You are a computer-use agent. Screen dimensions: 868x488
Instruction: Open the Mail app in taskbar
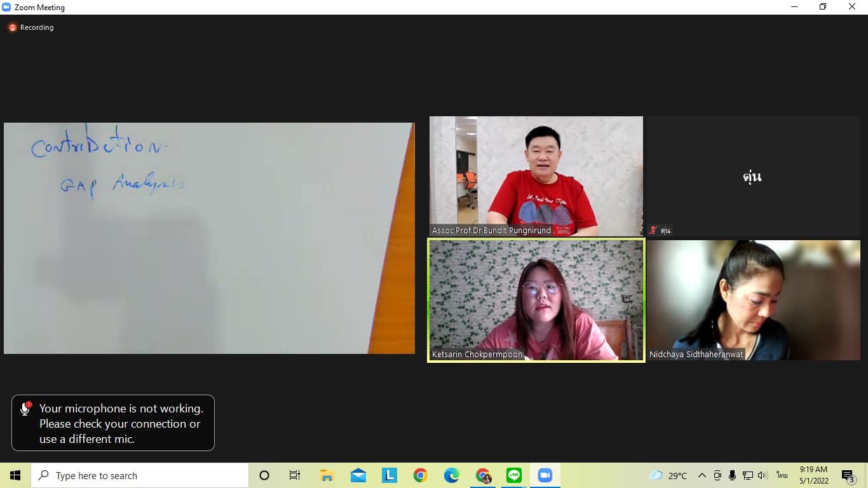358,475
